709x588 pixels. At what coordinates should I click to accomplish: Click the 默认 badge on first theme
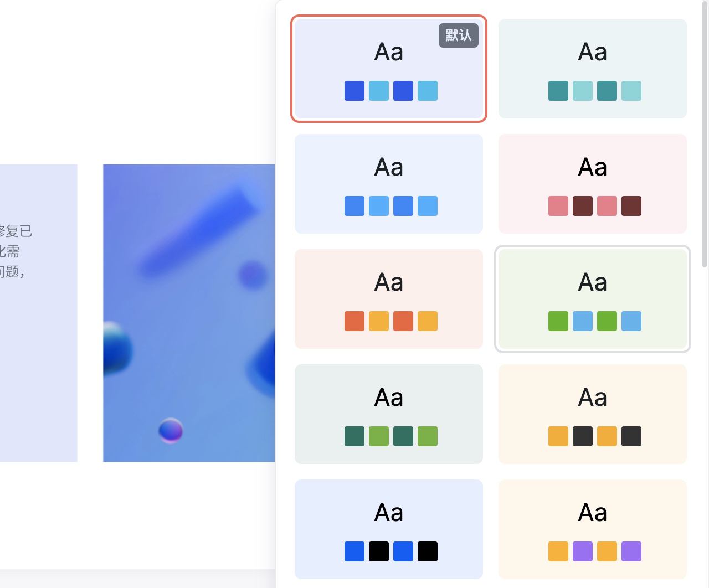(458, 35)
